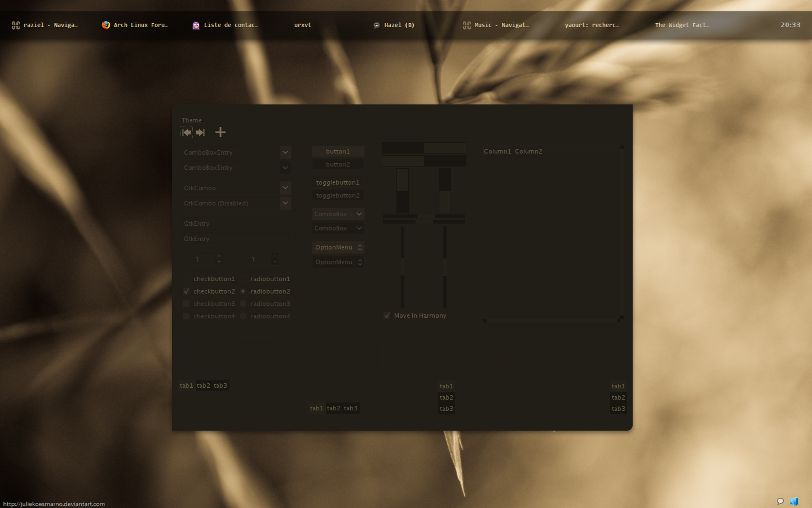Viewport: 812px width, 508px height.
Task: Open the OptionMenu selector
Action: coord(338,247)
